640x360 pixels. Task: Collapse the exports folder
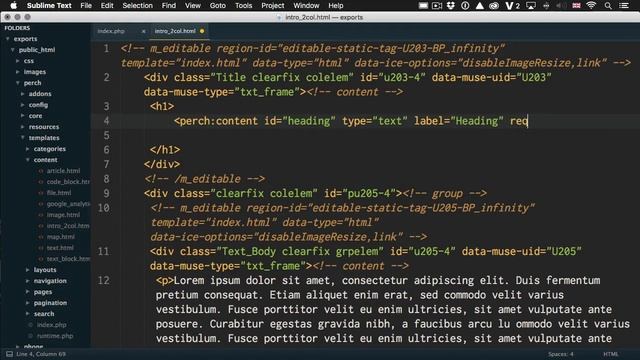[x=7, y=39]
